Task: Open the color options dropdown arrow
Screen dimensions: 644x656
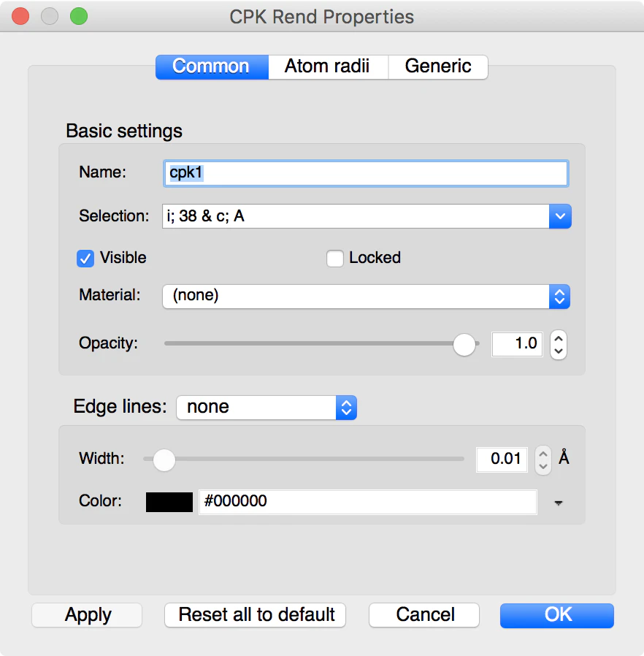Action: pos(559,503)
